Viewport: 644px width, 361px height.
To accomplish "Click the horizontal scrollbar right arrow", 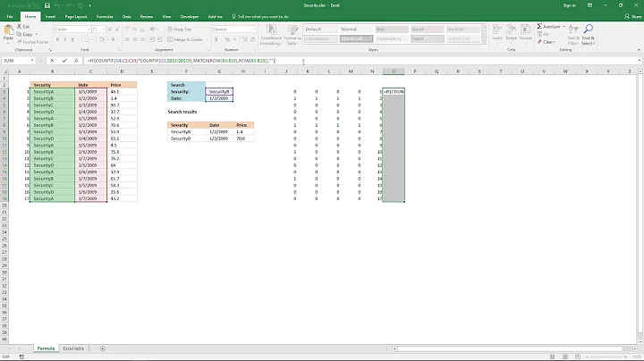I will tap(635, 348).
